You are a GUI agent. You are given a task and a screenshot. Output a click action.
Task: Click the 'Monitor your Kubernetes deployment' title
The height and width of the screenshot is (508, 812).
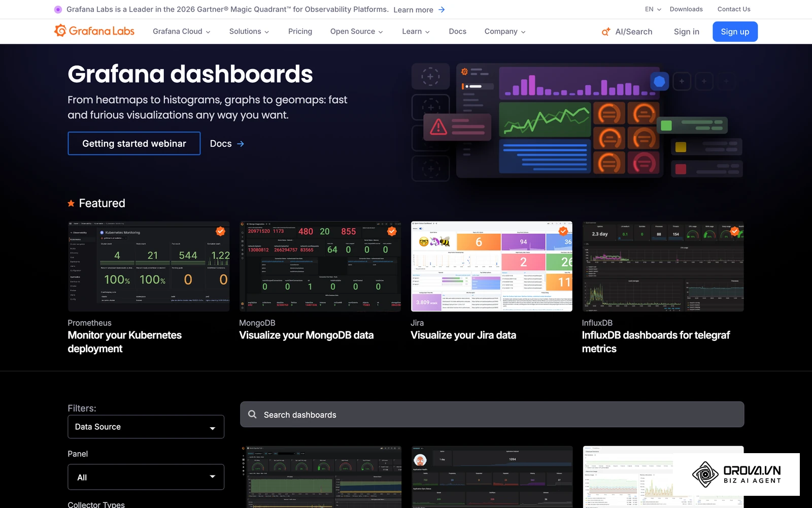pos(125,342)
